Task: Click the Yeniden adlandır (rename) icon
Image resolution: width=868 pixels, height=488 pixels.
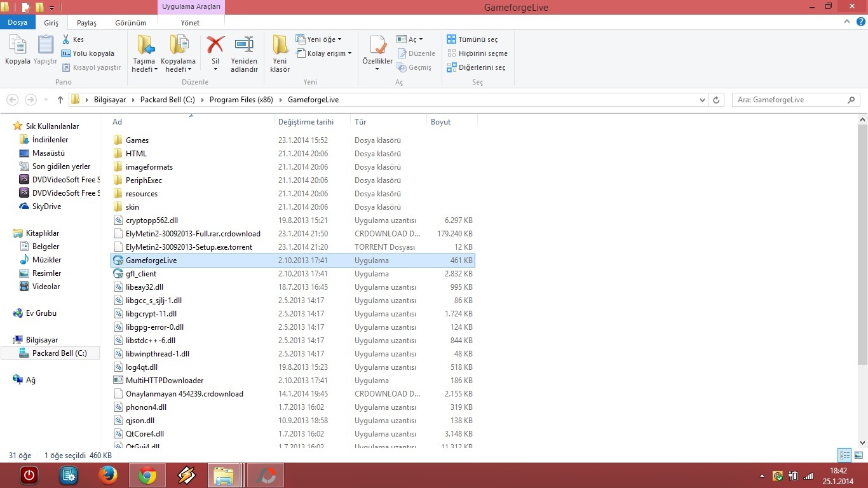Action: pyautogui.click(x=244, y=44)
